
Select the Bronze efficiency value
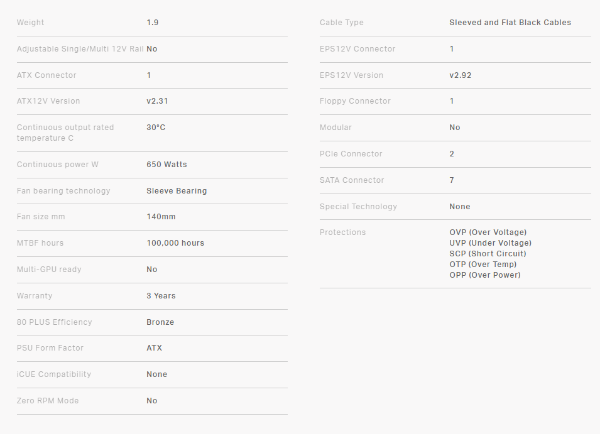pyautogui.click(x=160, y=322)
